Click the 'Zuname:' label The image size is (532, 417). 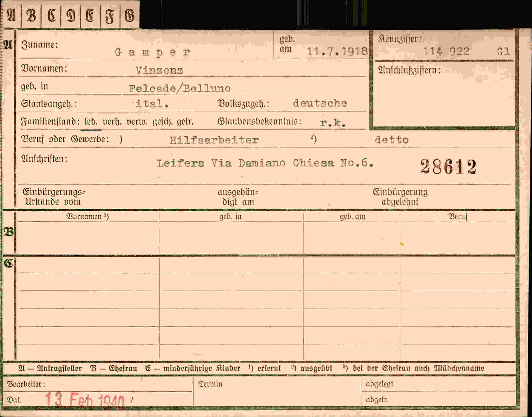[40, 45]
